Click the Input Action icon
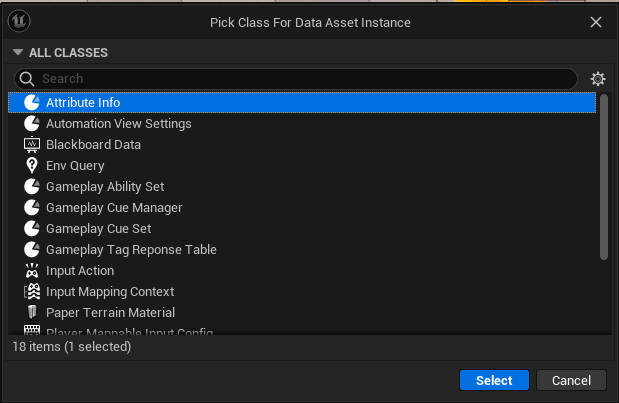The height and width of the screenshot is (403, 619). coord(31,270)
